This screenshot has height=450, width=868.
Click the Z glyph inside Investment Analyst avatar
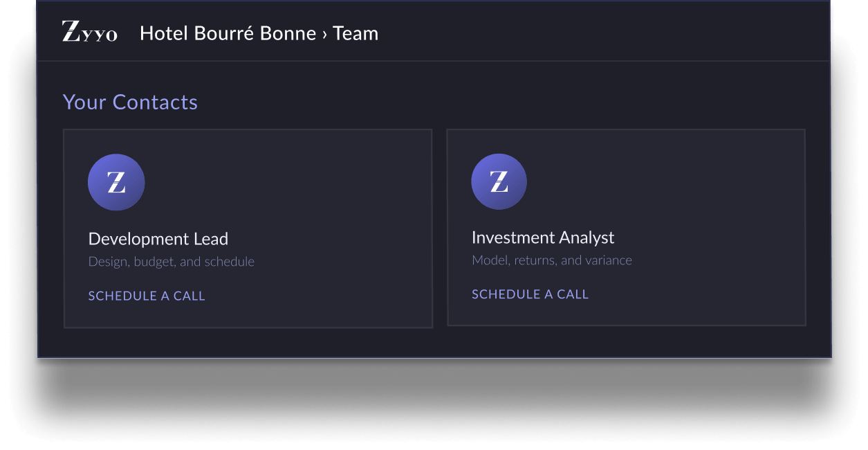click(x=499, y=181)
